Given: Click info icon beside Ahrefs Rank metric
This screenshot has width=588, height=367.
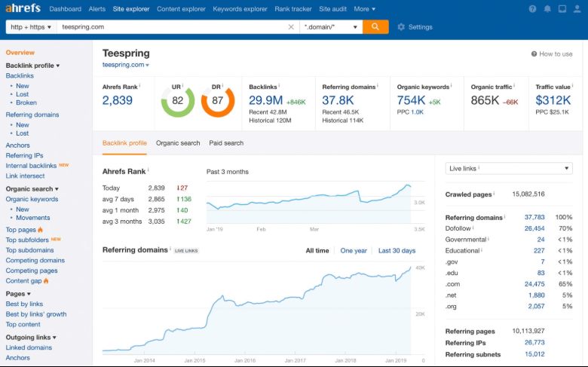Looking at the screenshot, I should pyautogui.click(x=140, y=86).
